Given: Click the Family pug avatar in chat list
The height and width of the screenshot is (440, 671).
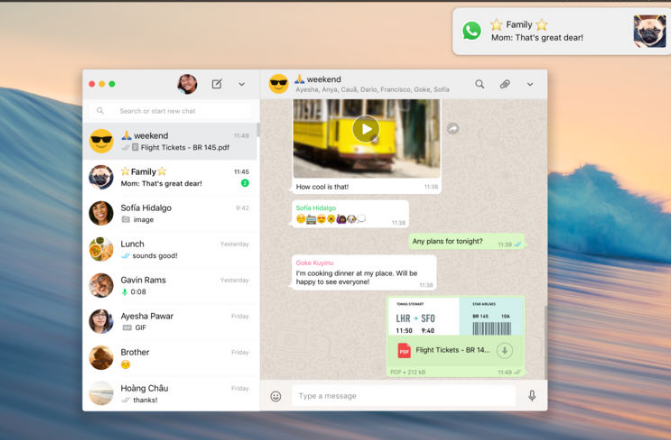Looking at the screenshot, I should [x=101, y=177].
